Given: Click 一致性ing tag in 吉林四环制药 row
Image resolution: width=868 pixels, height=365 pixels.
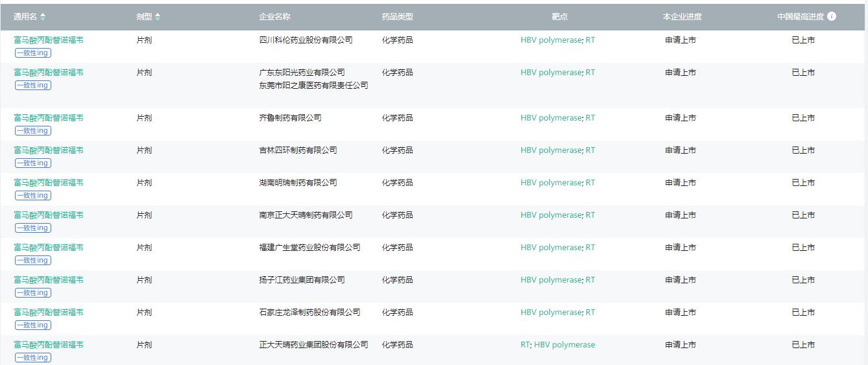Looking at the screenshot, I should point(33,163).
